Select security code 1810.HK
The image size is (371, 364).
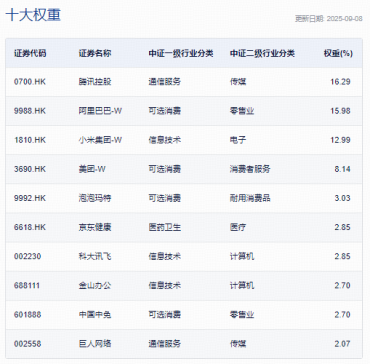click(x=30, y=140)
